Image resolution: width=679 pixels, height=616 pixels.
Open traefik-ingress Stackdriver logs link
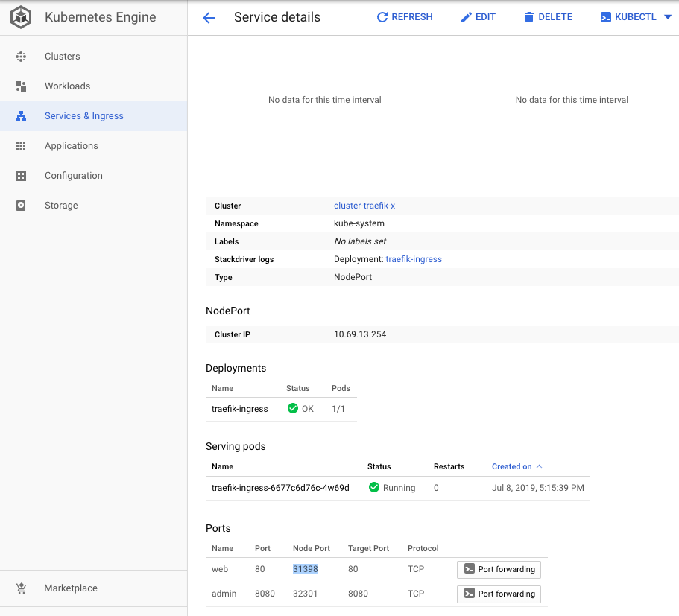point(414,259)
